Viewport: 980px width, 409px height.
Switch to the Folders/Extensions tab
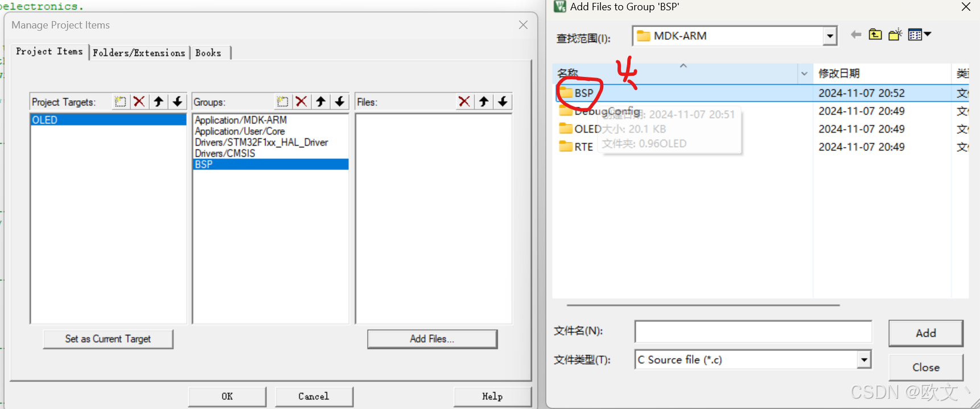pos(139,53)
